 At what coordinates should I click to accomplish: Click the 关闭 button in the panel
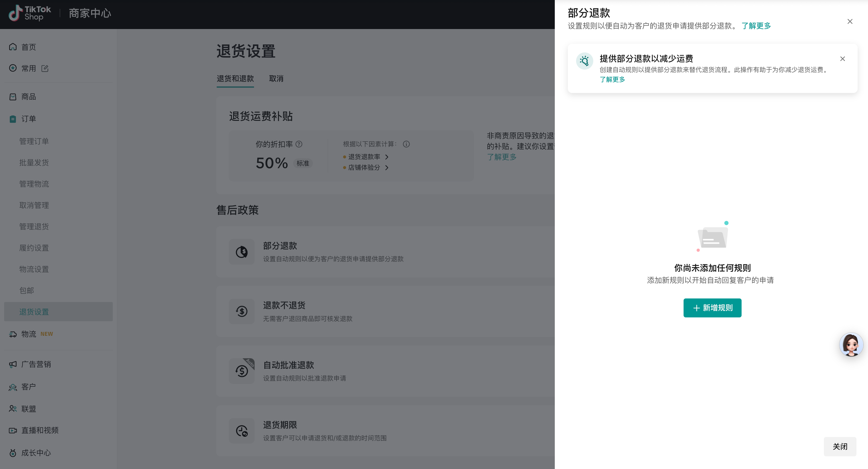(840, 446)
